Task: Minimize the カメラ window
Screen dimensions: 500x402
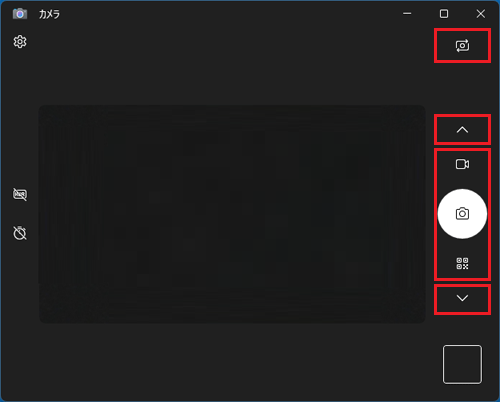Action: [407, 14]
